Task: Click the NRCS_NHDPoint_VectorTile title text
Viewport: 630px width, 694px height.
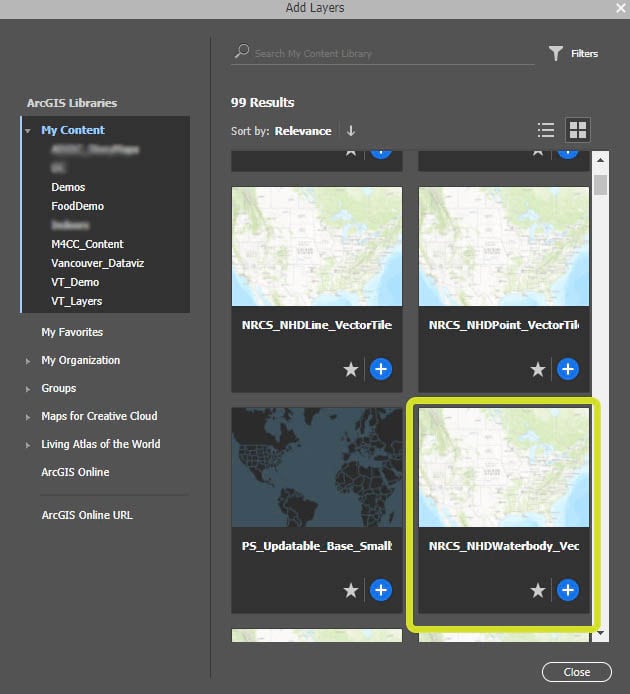Action: coord(504,325)
